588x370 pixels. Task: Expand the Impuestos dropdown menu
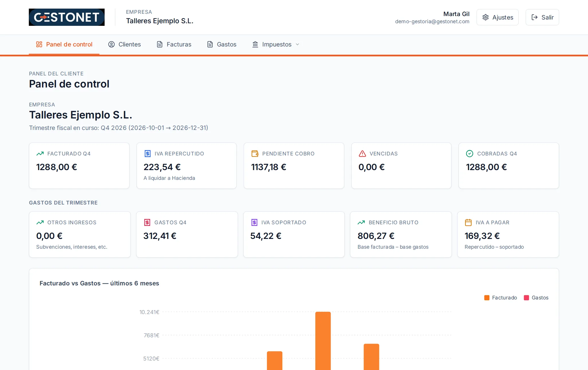pos(276,44)
